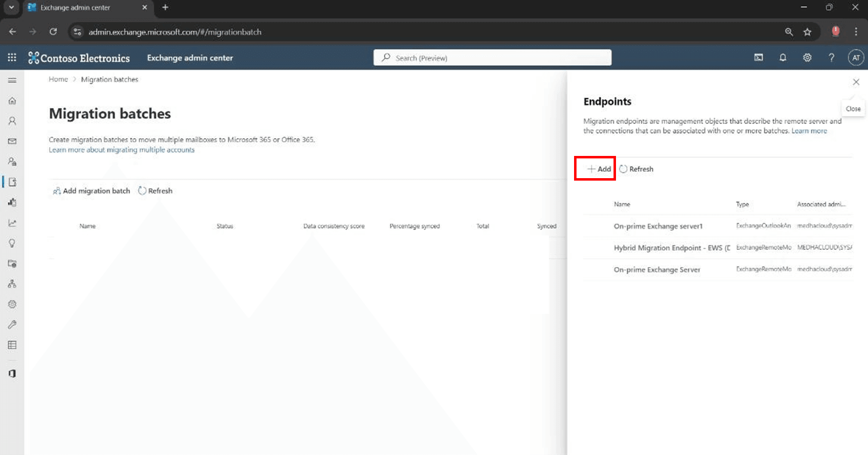Open Insights lightbulb icon in sidebar

[x=12, y=243]
